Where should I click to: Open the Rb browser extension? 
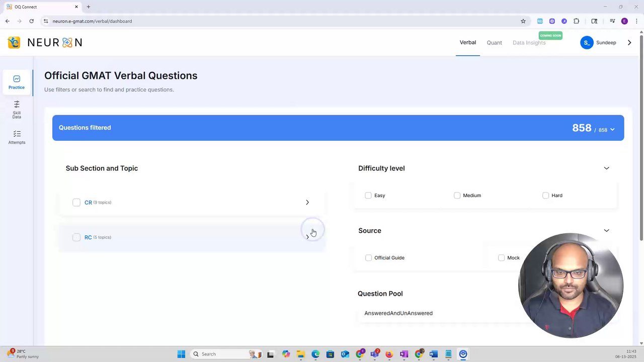[x=540, y=21]
